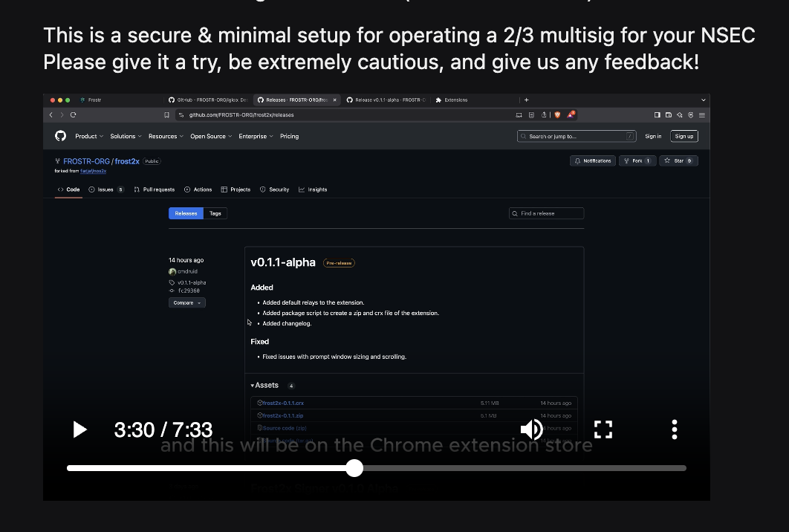
Task: Click the Brave shields lion icon
Action: pos(557,114)
